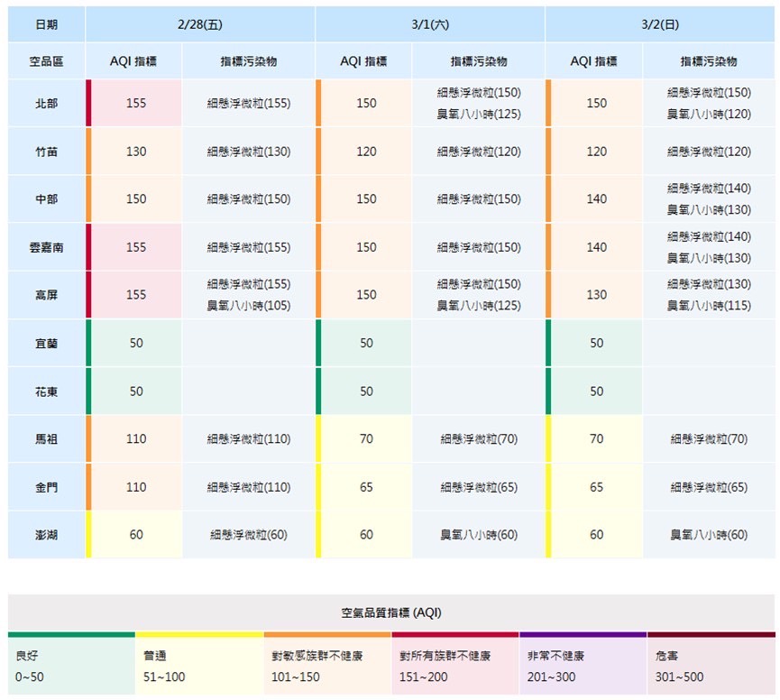The width and height of the screenshot is (780, 700).
Task: Select the 澎湖 row label
Action: pyautogui.click(x=46, y=535)
